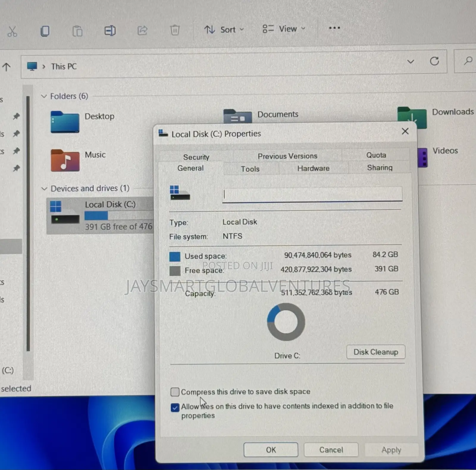Check Compress this drive to save disk space
Viewport: 476px width, 470px height.
click(x=175, y=392)
